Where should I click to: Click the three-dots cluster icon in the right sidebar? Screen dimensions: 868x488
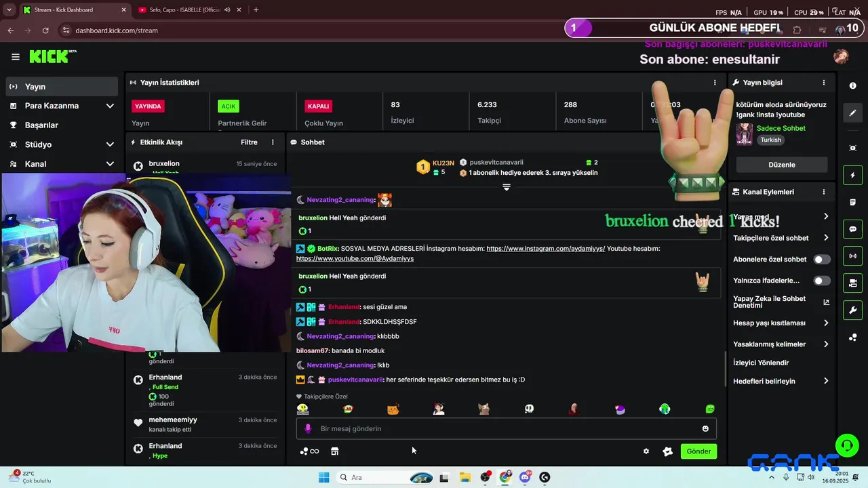[853, 338]
